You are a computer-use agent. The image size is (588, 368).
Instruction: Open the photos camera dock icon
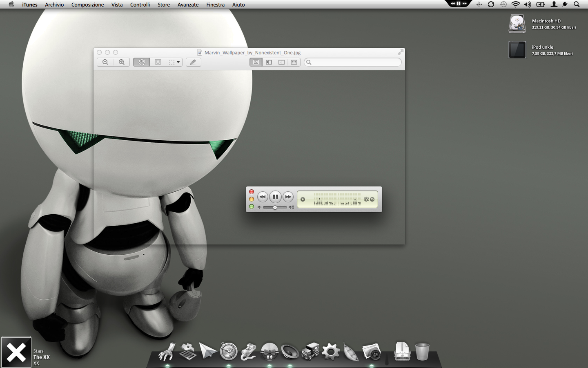pyautogui.click(x=372, y=352)
